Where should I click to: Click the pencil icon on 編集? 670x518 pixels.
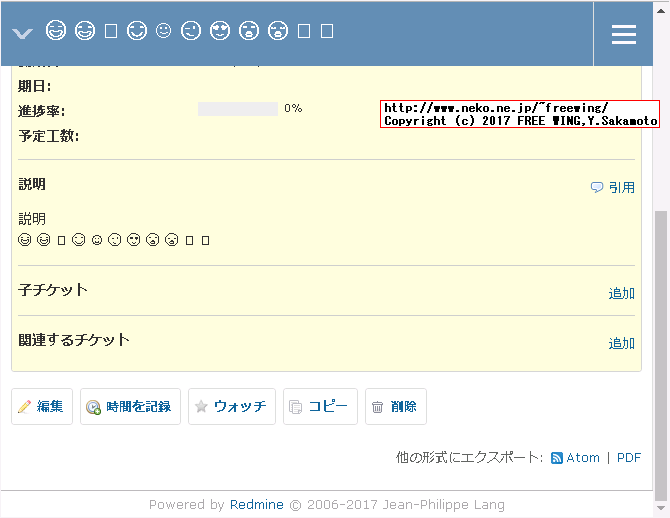coord(24,406)
